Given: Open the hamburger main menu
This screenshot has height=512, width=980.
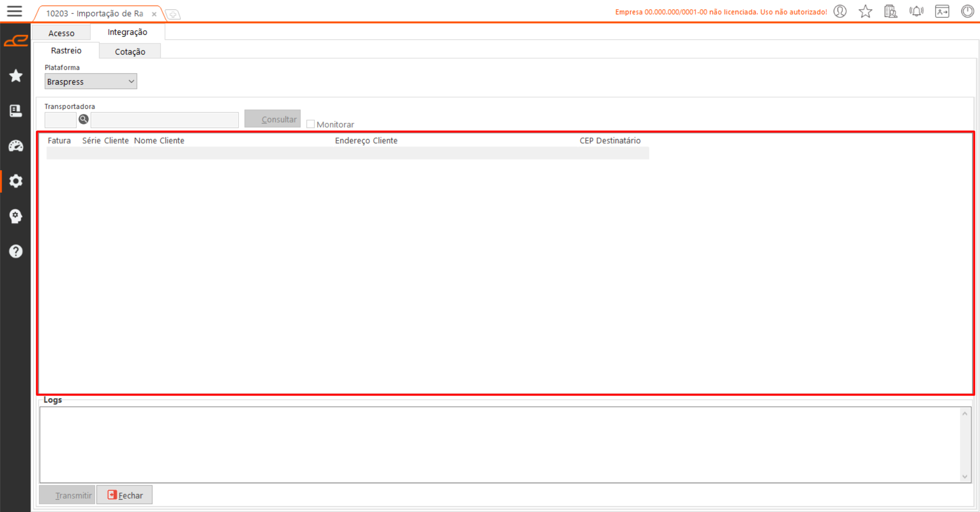Looking at the screenshot, I should point(14,11).
